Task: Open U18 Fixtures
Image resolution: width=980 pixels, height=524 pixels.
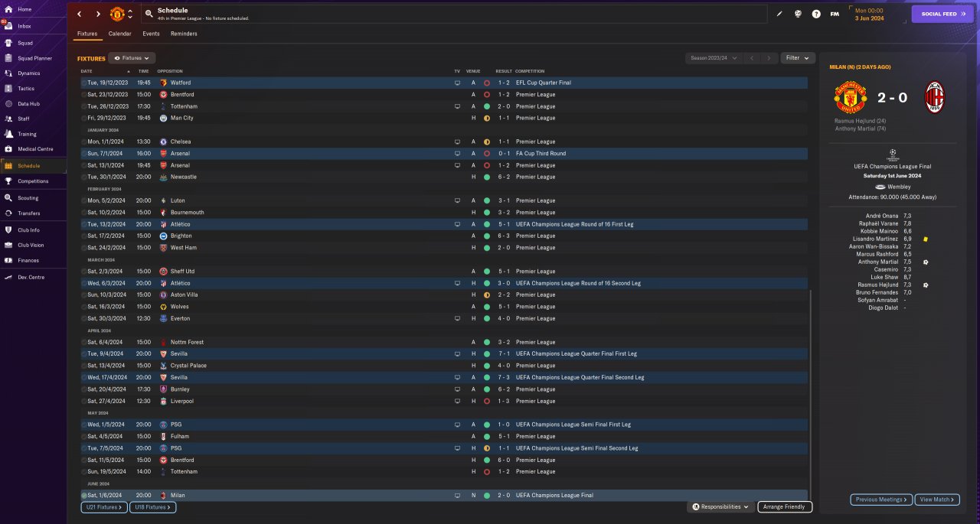Action: point(153,507)
